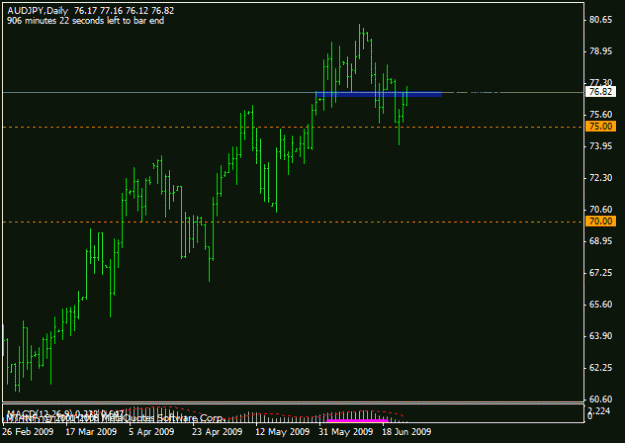Click the AUDJPY,Daily chart title text
Screen dimensions: 625x443
click(38, 11)
